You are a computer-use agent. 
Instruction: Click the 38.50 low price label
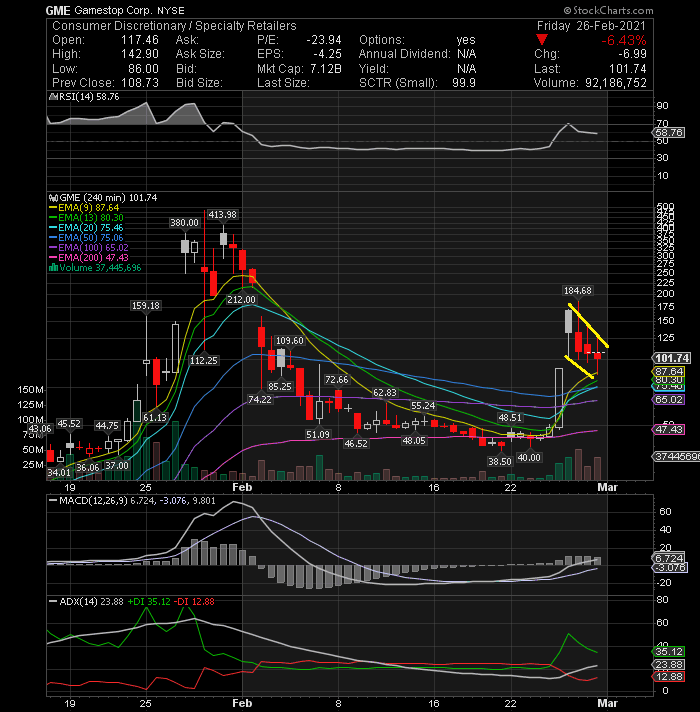(x=500, y=461)
